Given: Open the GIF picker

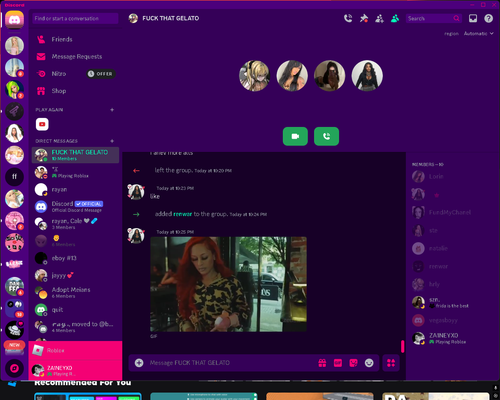Looking at the screenshot, I should [x=338, y=363].
